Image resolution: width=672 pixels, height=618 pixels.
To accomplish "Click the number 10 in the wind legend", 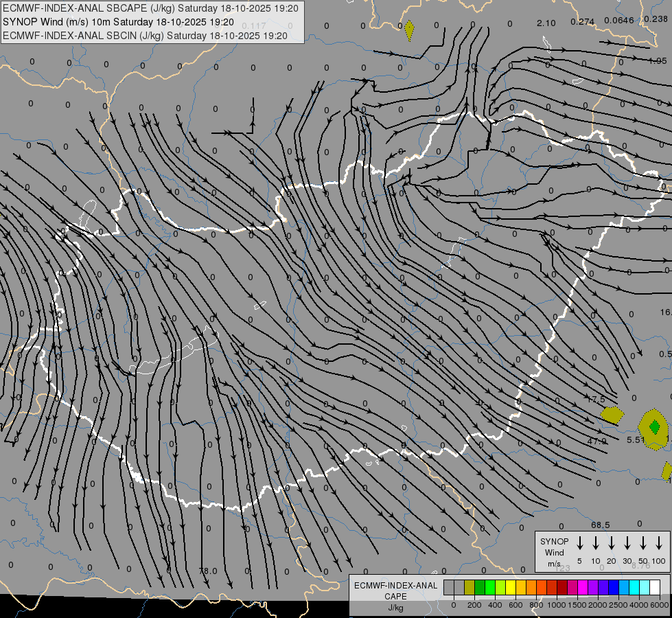I will (596, 561).
